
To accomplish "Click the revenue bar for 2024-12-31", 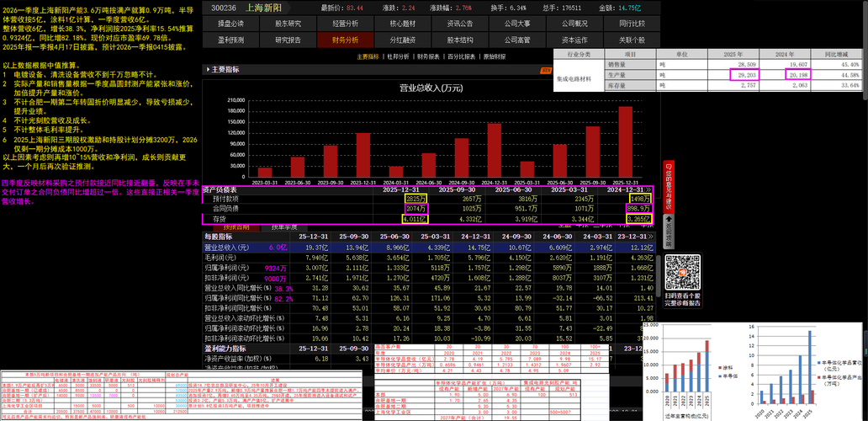I will (495, 150).
